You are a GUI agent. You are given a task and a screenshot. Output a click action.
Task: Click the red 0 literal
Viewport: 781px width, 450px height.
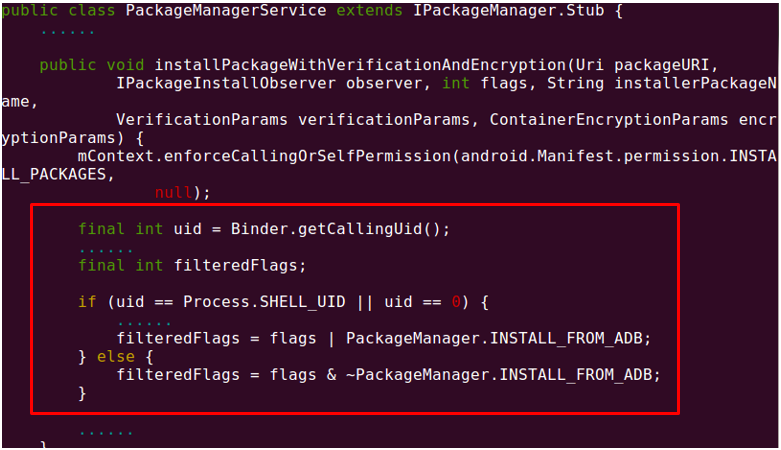pyautogui.click(x=456, y=302)
